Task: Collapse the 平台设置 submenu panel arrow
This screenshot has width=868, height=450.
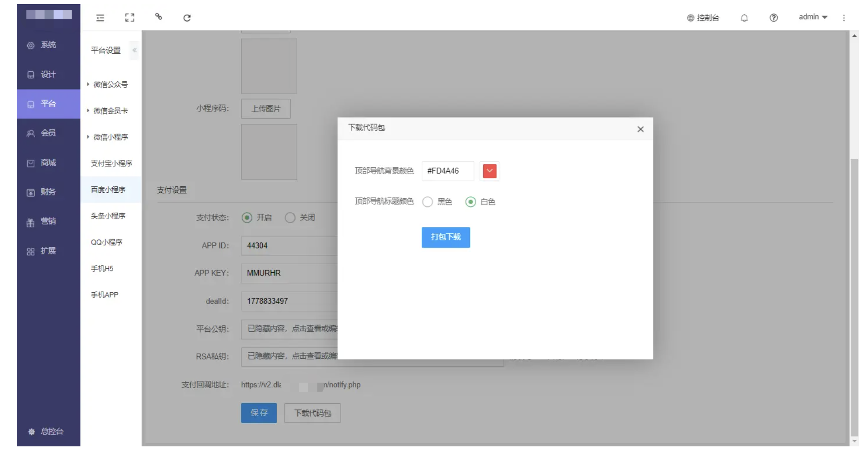Action: [135, 50]
